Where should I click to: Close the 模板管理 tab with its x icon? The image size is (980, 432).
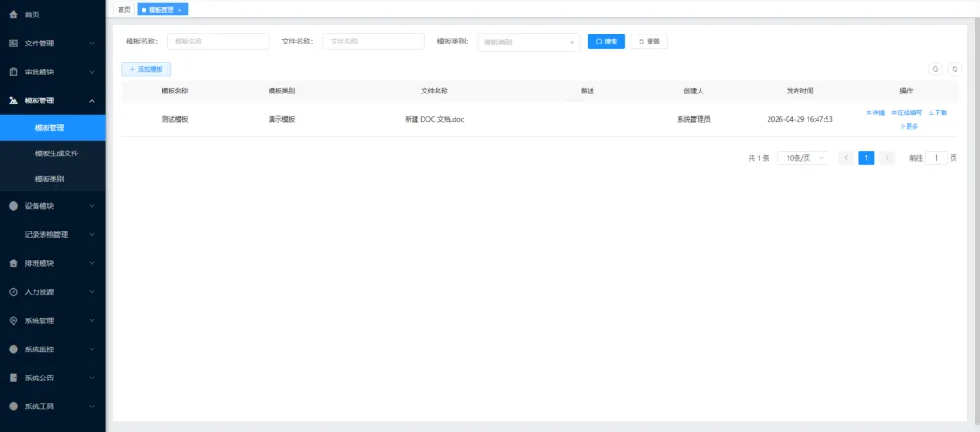click(180, 11)
